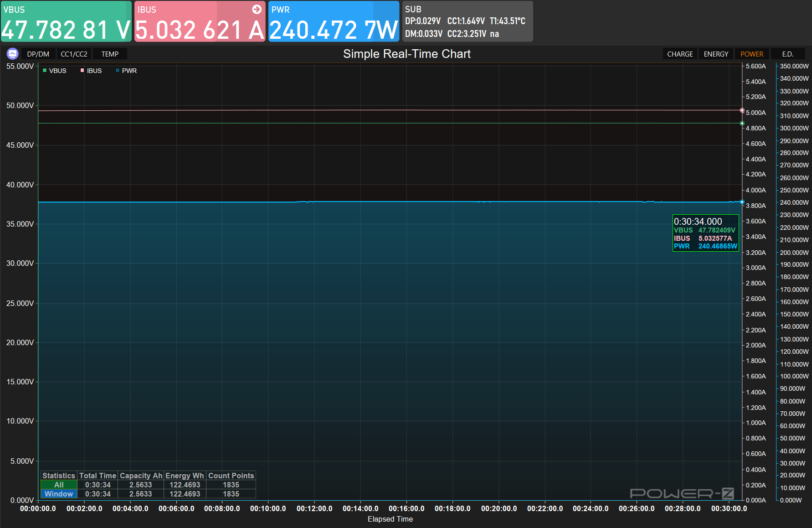Switch to the CC1/CC2 tab
The width and height of the screenshot is (812, 528).
tap(74, 54)
